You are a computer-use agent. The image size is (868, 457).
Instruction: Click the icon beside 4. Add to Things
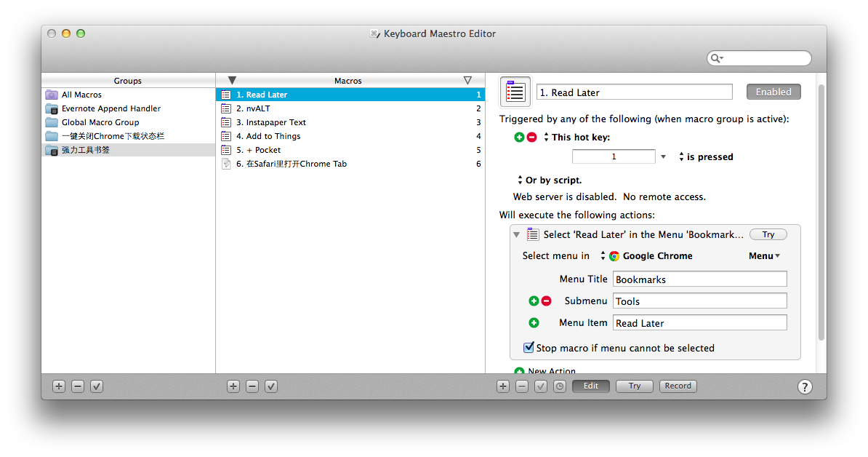pyautogui.click(x=226, y=136)
